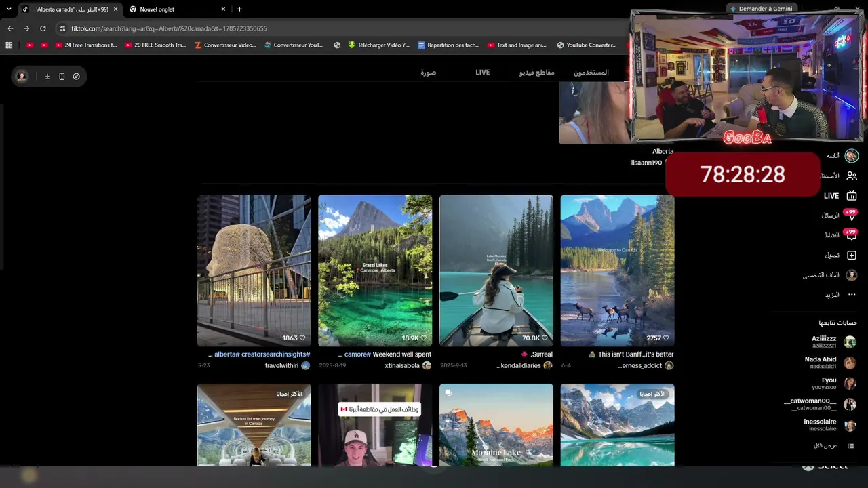Click the browser forward arrow

click(x=26, y=28)
